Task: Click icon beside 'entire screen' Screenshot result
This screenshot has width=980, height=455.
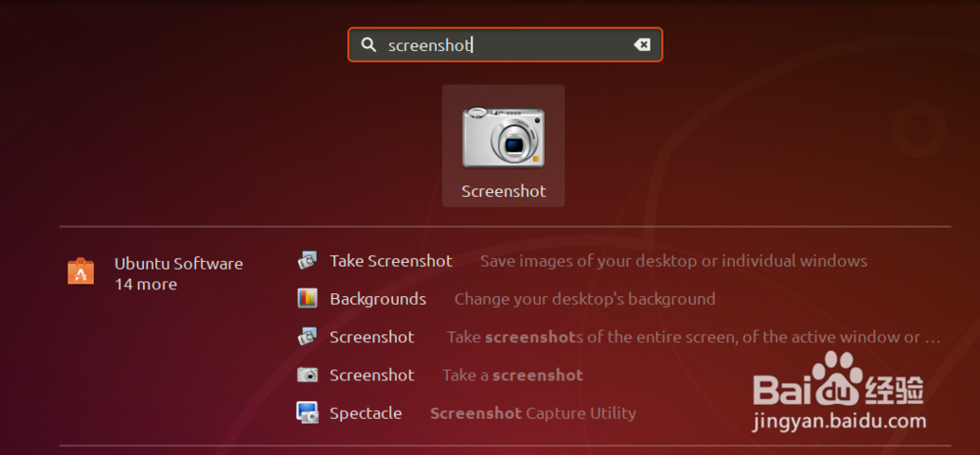Action: (x=308, y=337)
